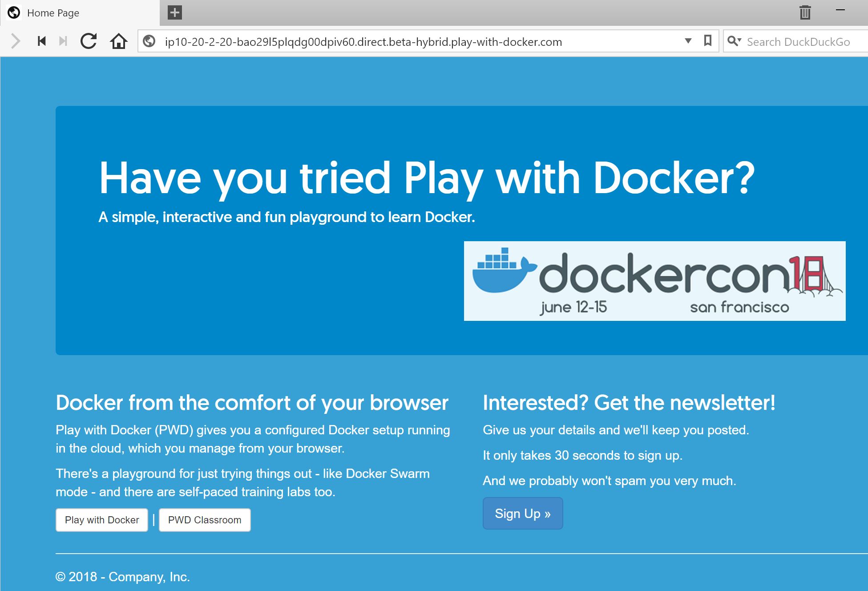Click 'A simple, interactive and fun playground' subtitle
Screen dimensions: 868x591
(287, 217)
